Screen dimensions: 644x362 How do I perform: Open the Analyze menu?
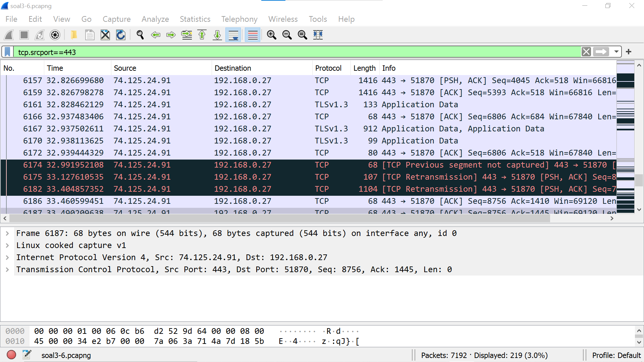[155, 19]
